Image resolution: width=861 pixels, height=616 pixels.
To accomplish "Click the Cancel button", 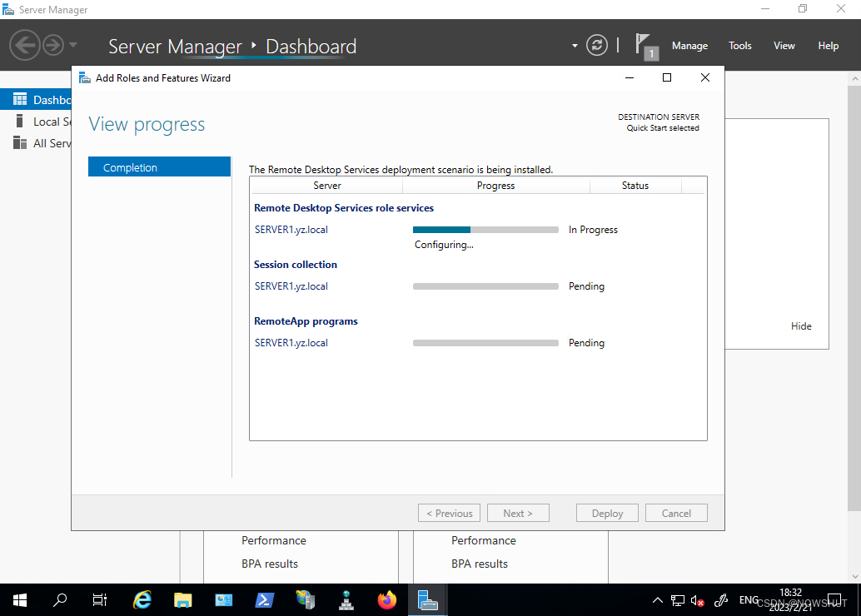I will click(x=676, y=513).
